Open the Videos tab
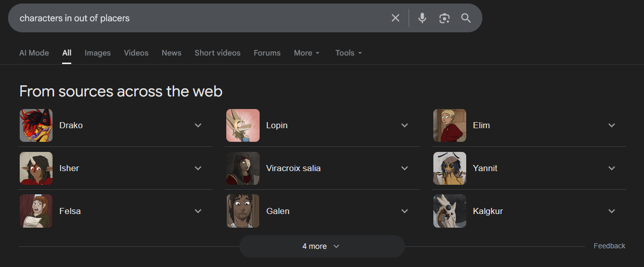 tap(136, 52)
